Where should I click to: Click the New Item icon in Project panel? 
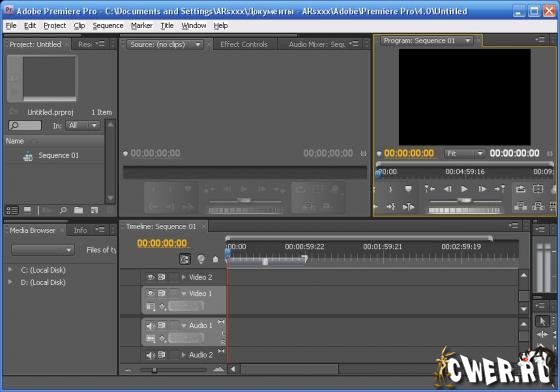[x=94, y=210]
